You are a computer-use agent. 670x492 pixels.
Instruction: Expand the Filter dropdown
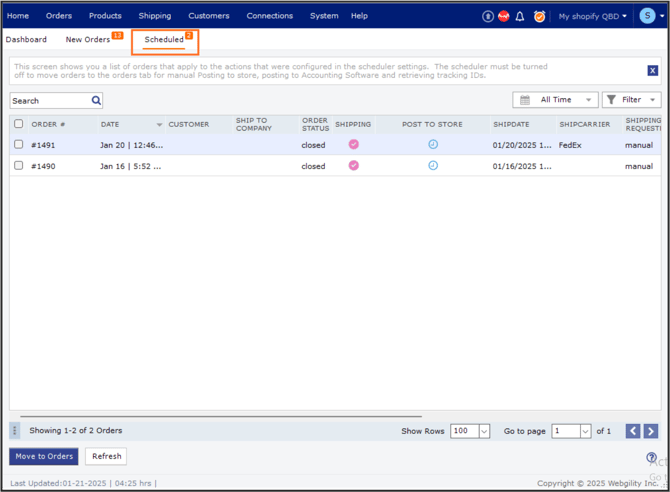click(x=631, y=100)
